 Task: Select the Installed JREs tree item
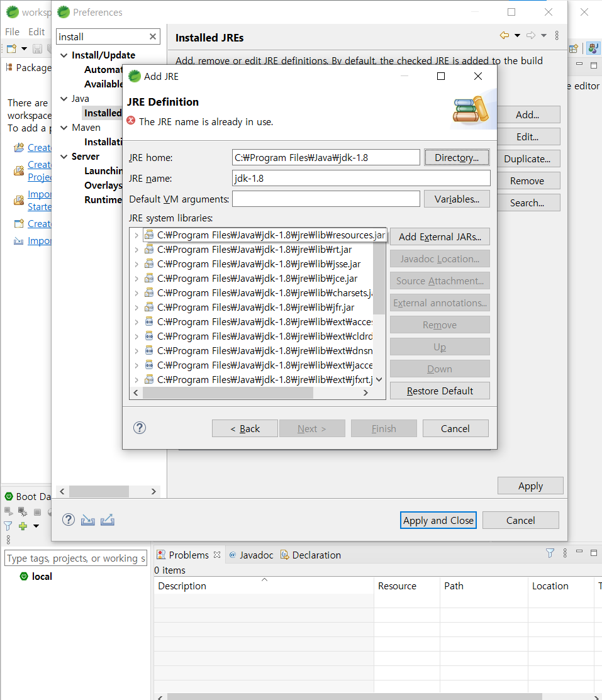point(103,113)
